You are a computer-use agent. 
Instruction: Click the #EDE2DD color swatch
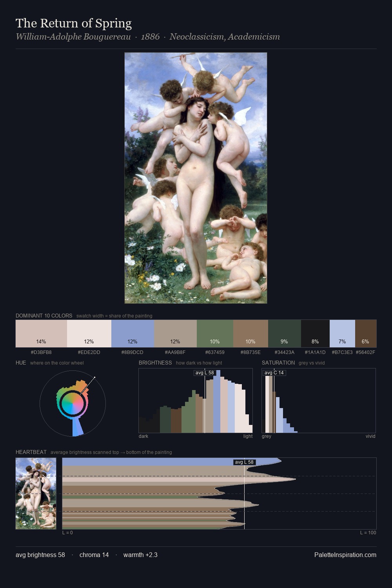(x=89, y=334)
